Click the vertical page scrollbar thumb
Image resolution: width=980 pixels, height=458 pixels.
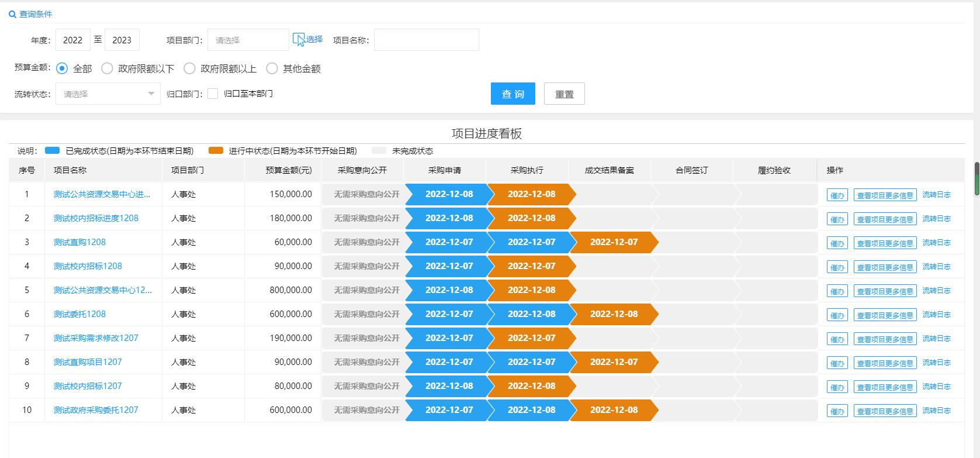pos(976,178)
